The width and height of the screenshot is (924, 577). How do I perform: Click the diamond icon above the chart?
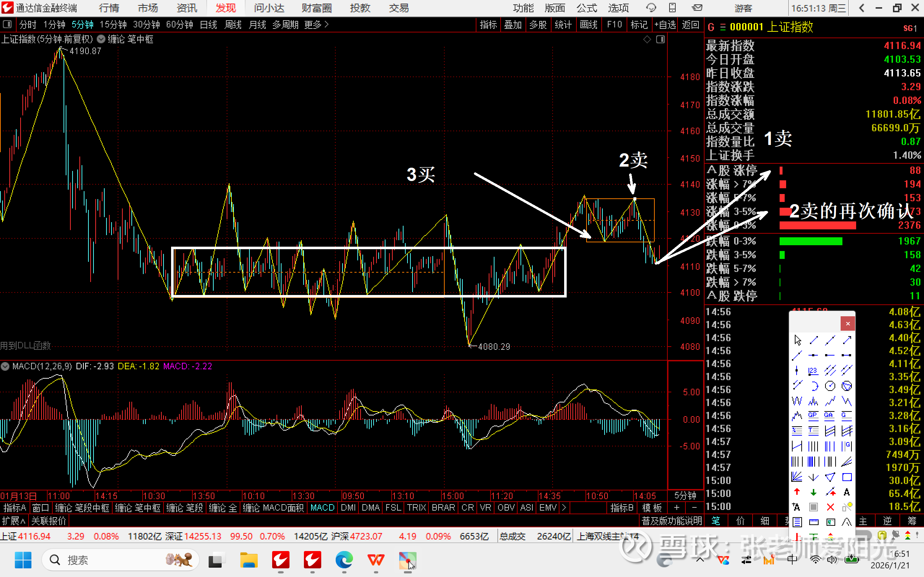[647, 39]
